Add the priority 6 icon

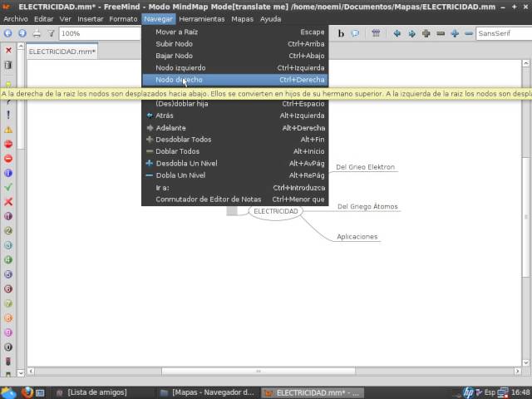8,289
